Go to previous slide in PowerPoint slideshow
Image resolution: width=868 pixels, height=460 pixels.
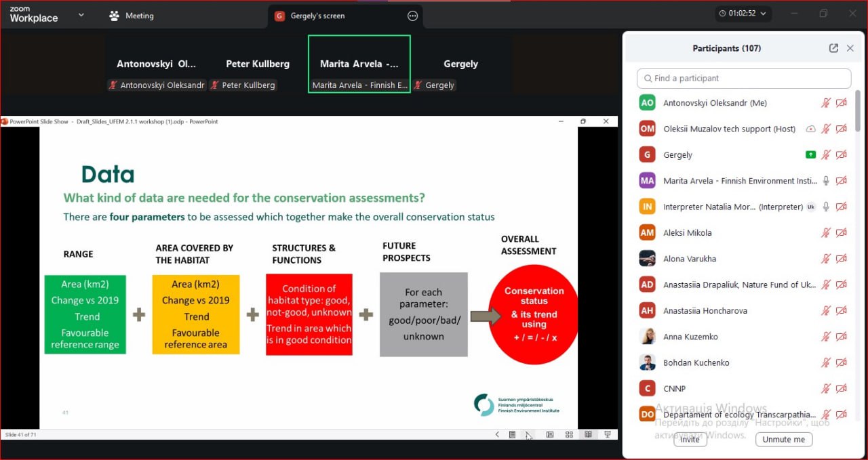(497, 435)
